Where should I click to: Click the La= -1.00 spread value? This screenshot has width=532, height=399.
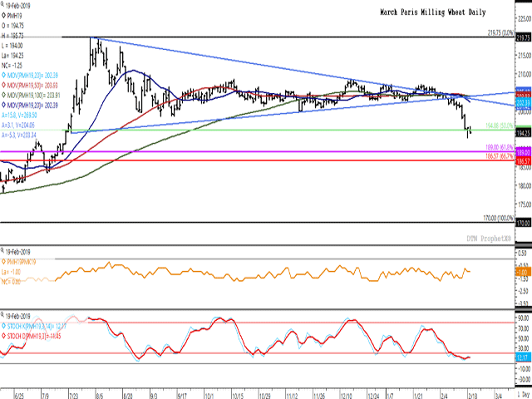[11, 272]
